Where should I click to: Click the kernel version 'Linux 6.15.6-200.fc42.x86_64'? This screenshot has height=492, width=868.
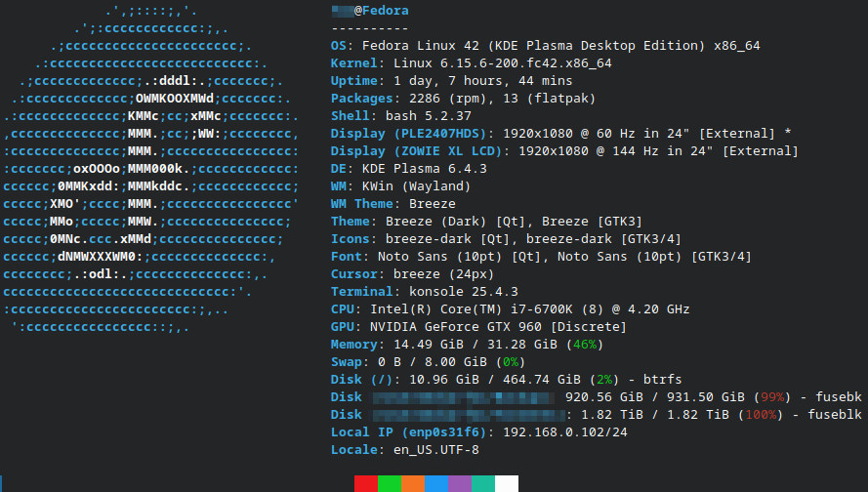(503, 63)
